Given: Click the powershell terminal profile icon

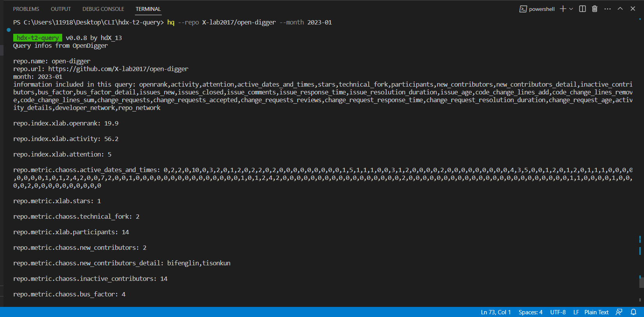Looking at the screenshot, I should click(x=523, y=9).
